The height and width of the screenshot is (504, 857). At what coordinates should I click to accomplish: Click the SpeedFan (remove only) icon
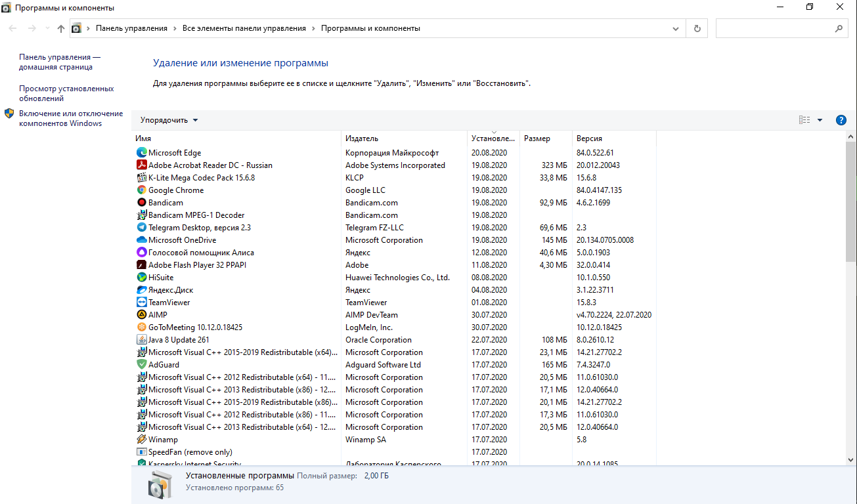pos(141,452)
